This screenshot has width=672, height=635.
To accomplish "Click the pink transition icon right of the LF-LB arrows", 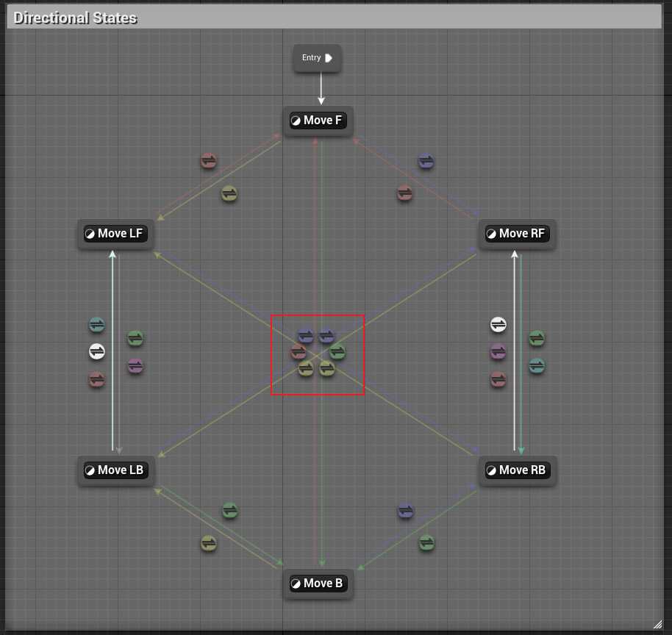I will click(x=135, y=366).
